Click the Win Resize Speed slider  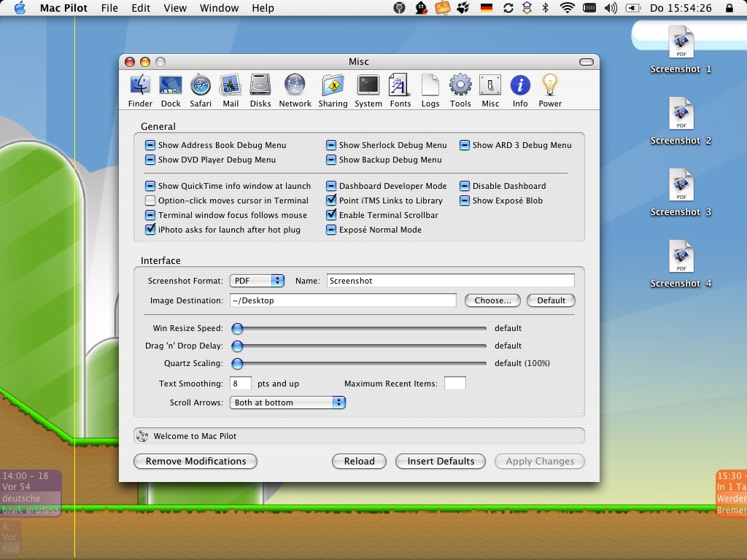pyautogui.click(x=359, y=328)
